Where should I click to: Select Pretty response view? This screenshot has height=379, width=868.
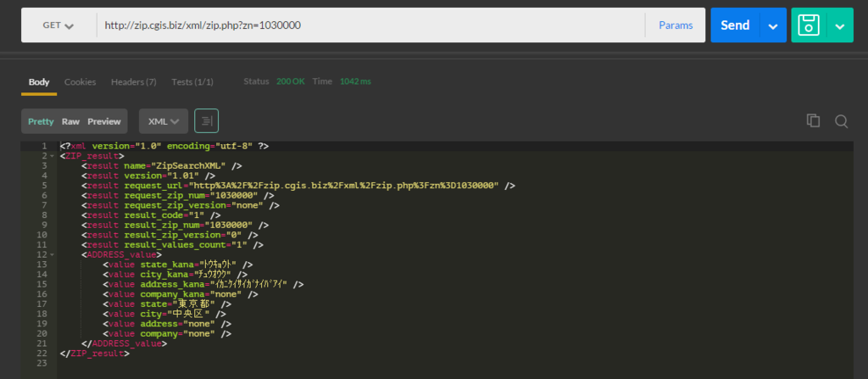(x=41, y=121)
